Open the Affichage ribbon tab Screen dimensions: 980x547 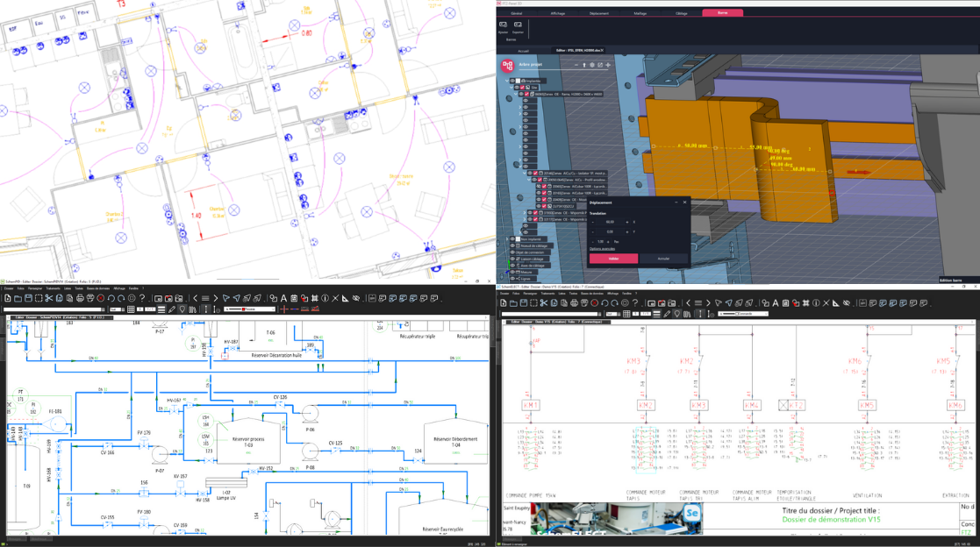(x=558, y=13)
